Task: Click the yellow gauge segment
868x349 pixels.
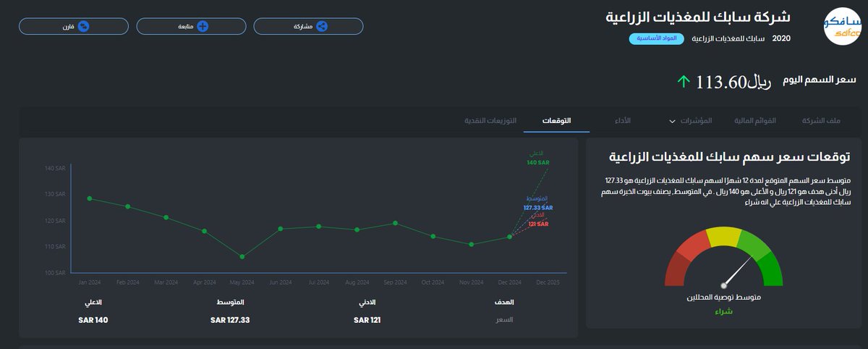Action: 723,235
